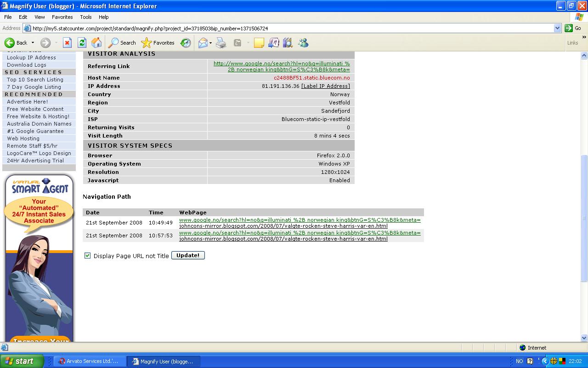Click the yellow note icon in the toolbar

[x=259, y=43]
